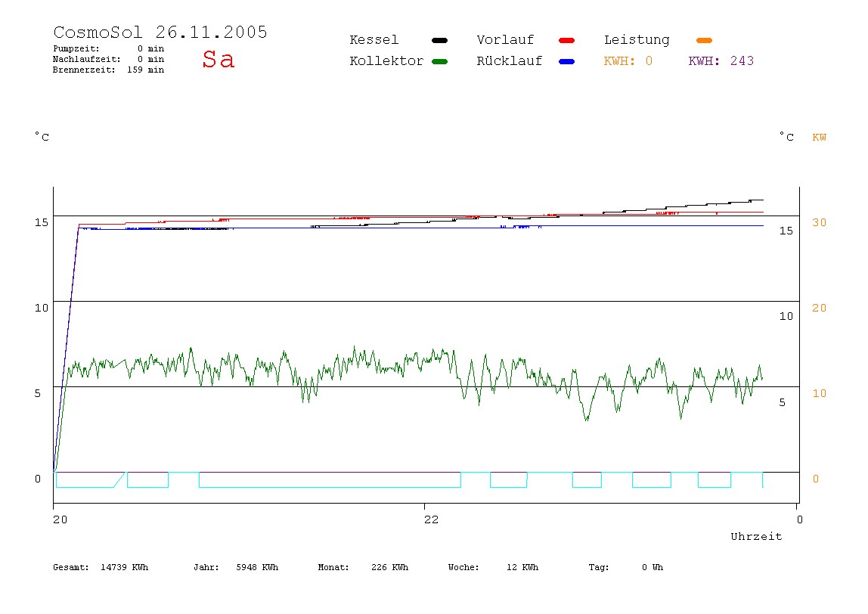
Task: Click the "Jahr:" label
Action: tap(206, 567)
